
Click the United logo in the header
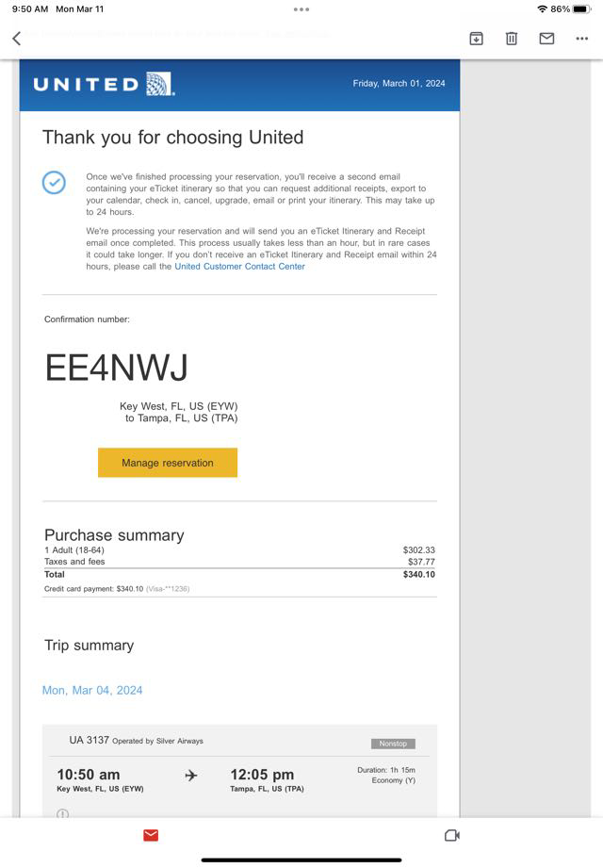tap(103, 84)
